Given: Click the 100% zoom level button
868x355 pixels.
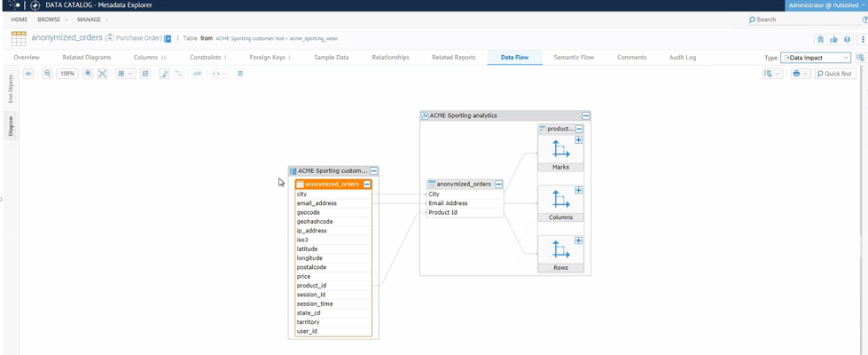Looking at the screenshot, I should pyautogui.click(x=67, y=74).
